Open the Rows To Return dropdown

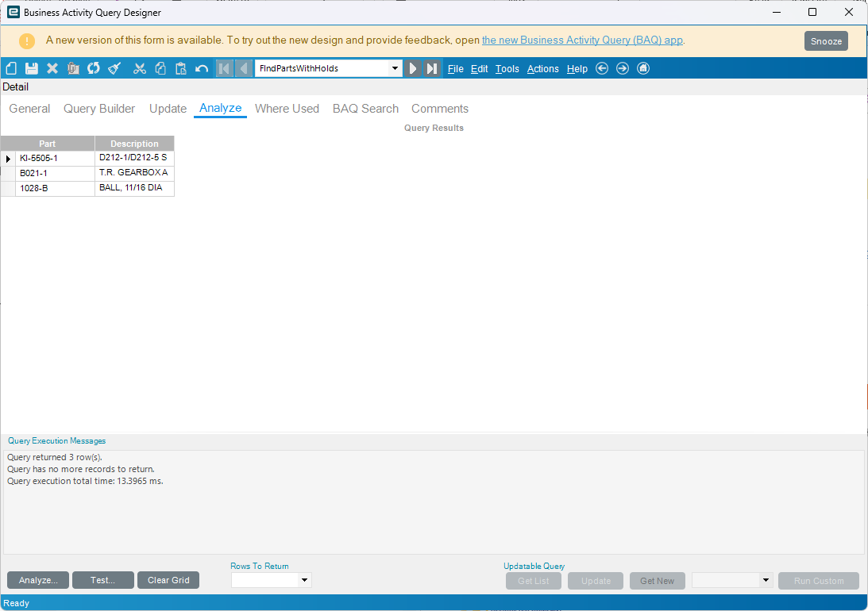click(x=304, y=580)
